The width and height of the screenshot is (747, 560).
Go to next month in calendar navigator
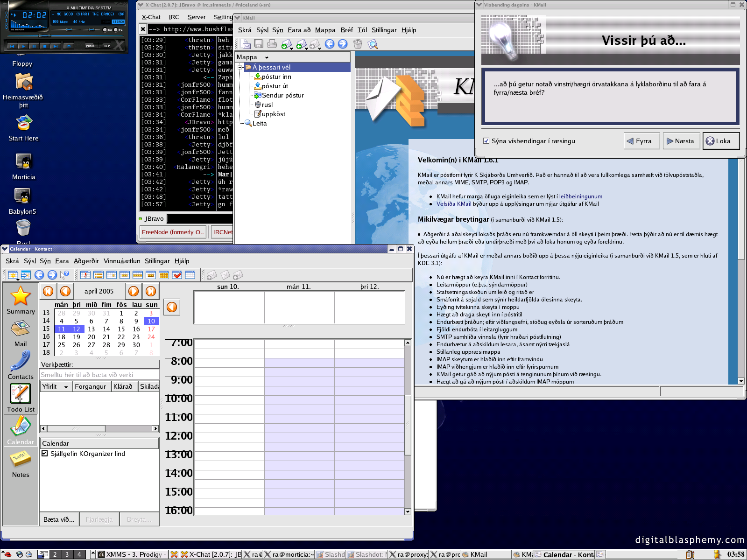(x=134, y=291)
